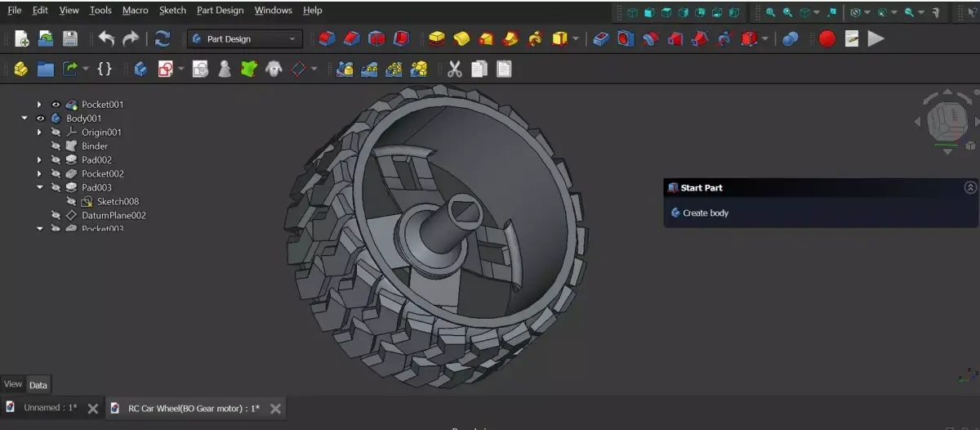
Task: Show the Binder object
Action: (56, 146)
